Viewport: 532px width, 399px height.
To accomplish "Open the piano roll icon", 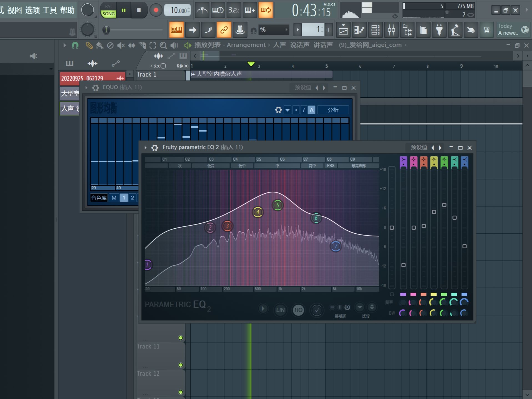I will 359,30.
